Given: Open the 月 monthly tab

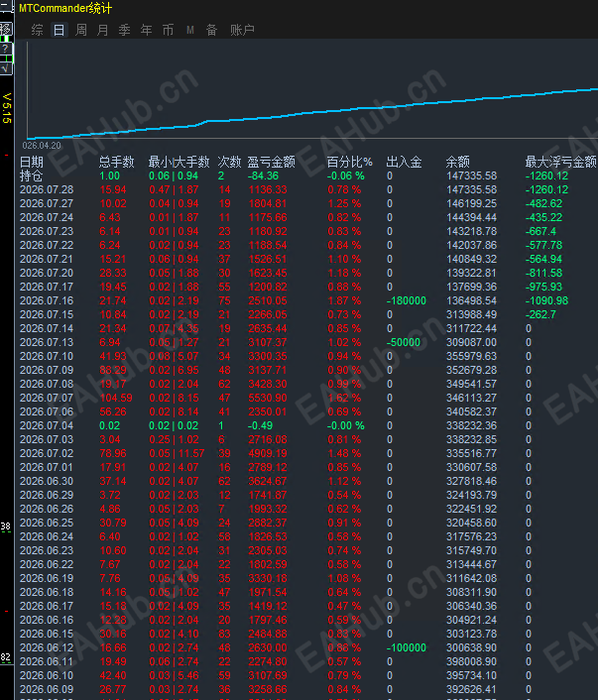Looking at the screenshot, I should coord(103,30).
